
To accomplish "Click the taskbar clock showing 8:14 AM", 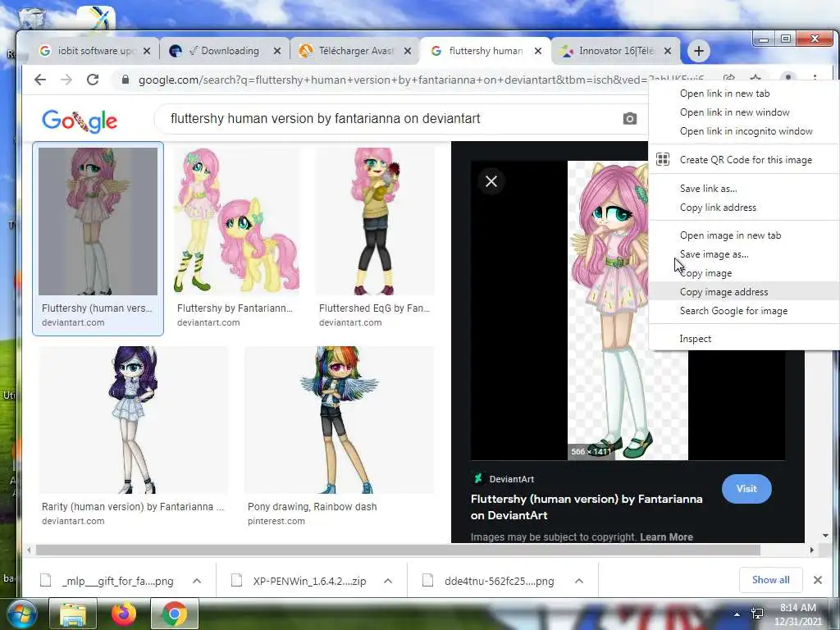I will click(797, 614).
